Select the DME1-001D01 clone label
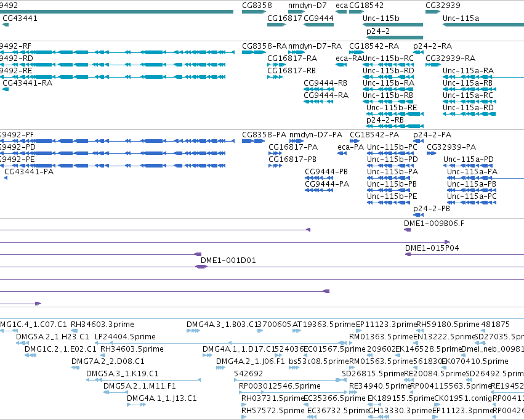Viewport: 524px width, 420px height. [x=228, y=260]
